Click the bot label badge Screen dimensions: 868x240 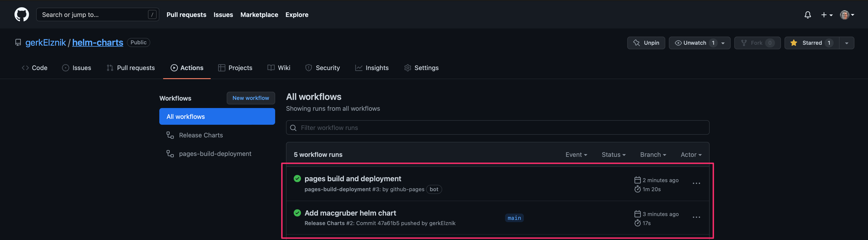434,189
